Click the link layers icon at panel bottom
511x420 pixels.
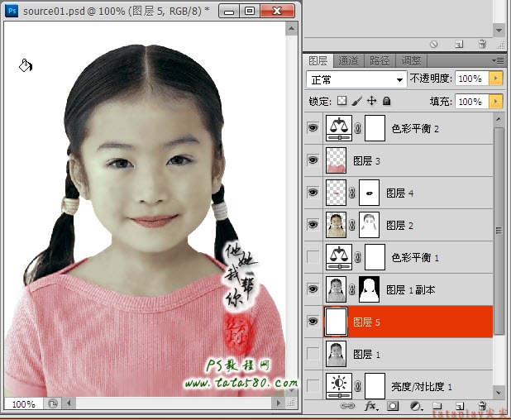click(347, 406)
